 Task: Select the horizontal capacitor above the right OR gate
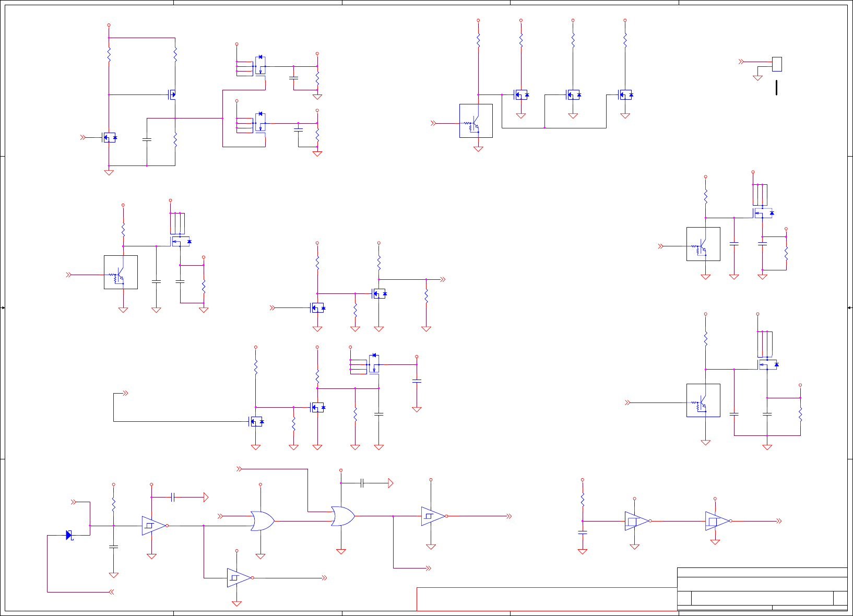pyautogui.click(x=362, y=483)
